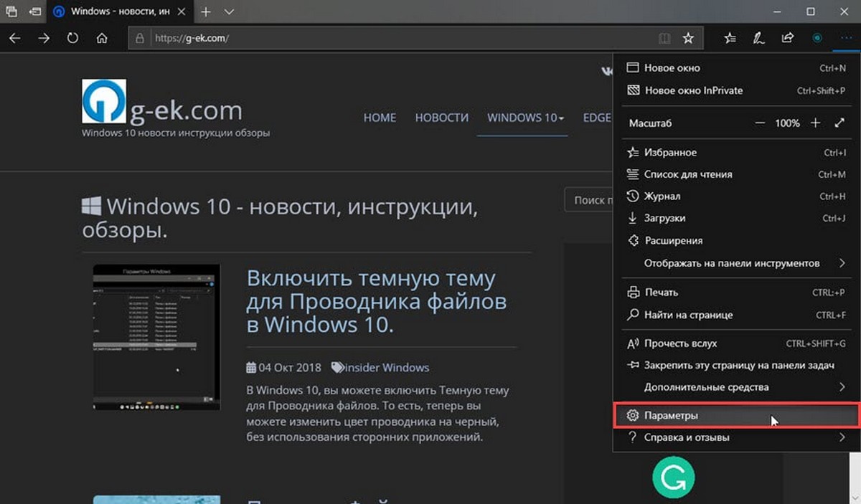The width and height of the screenshot is (861, 504).
Task: Expand the tab previews chevron
Action: pyautogui.click(x=229, y=11)
